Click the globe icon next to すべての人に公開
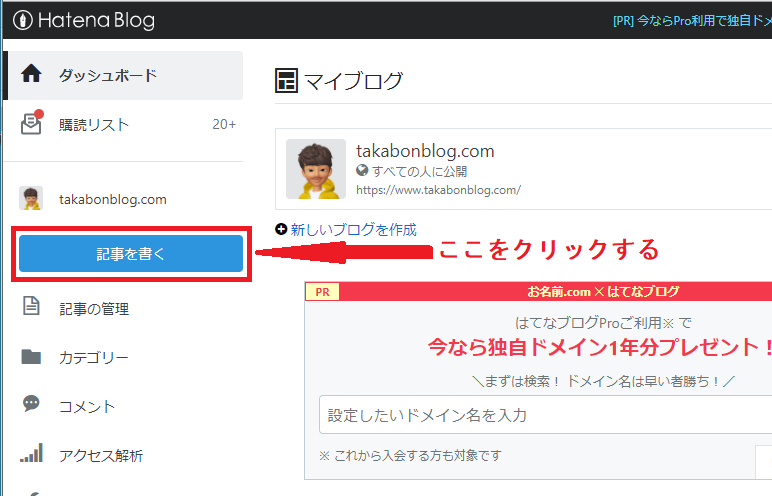 [362, 170]
